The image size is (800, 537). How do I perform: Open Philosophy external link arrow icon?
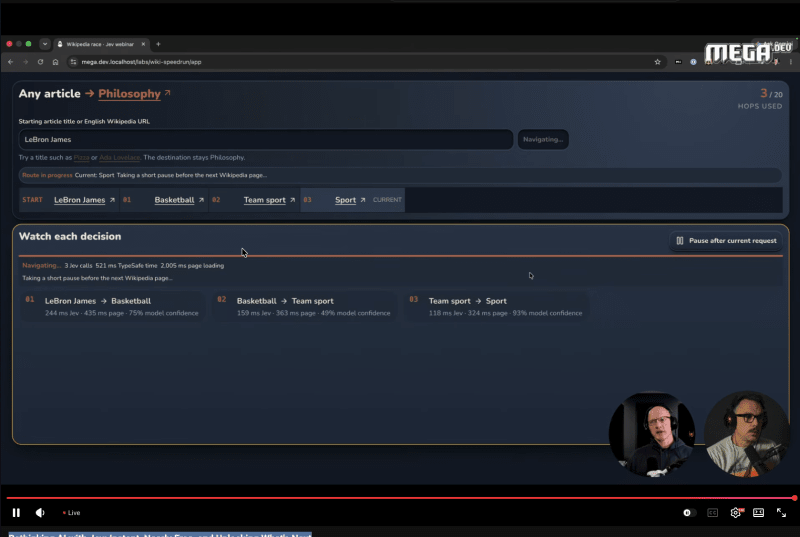(x=167, y=93)
